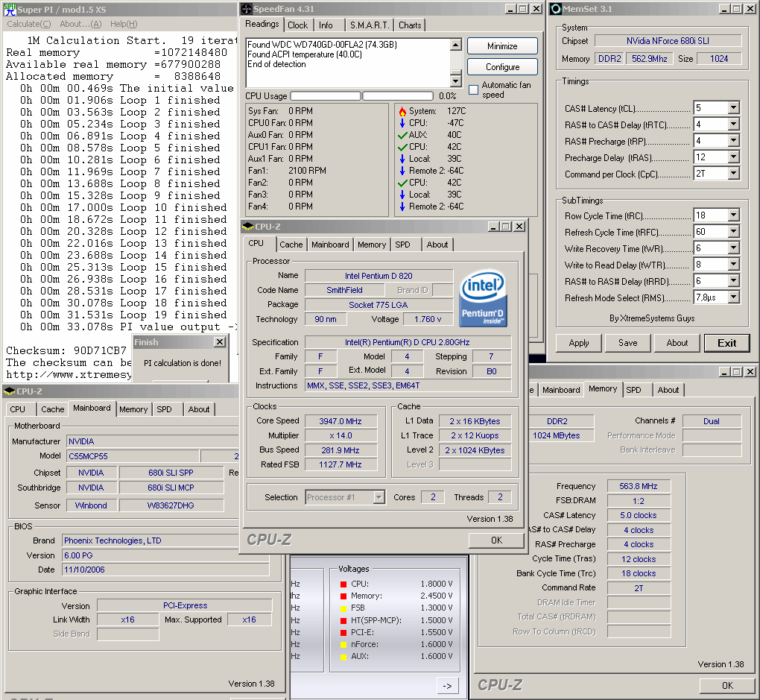Open CPU tab in Mainboard CPU-Z window
760x700 pixels.
(17, 409)
